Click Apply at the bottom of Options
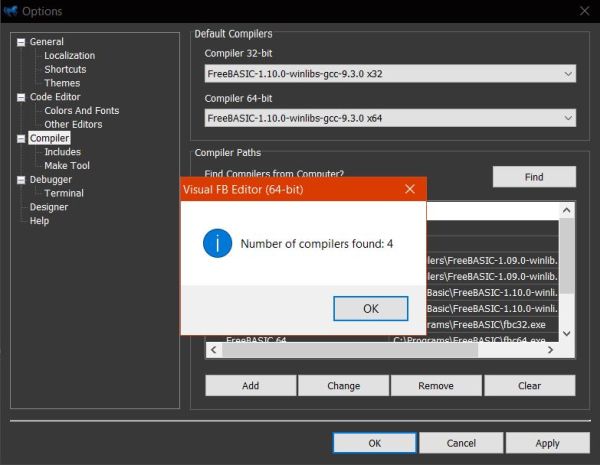The height and width of the screenshot is (465, 600). point(548,443)
